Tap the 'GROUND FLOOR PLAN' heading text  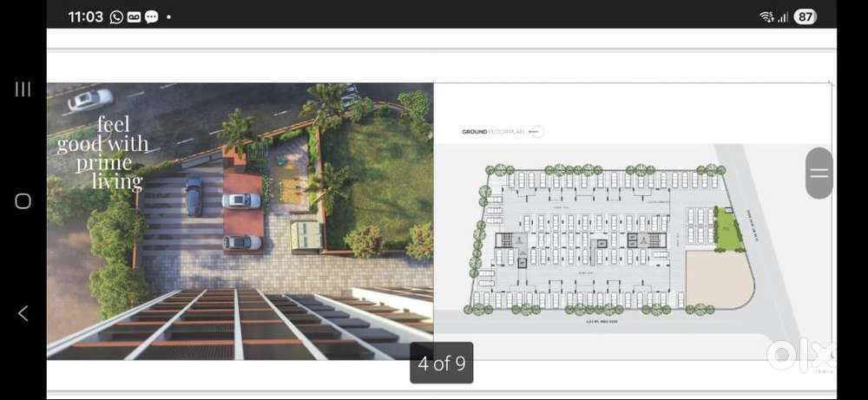493,132
